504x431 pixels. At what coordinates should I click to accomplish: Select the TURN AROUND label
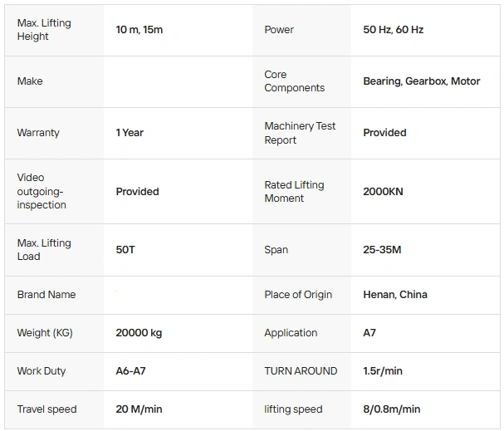[x=301, y=371]
